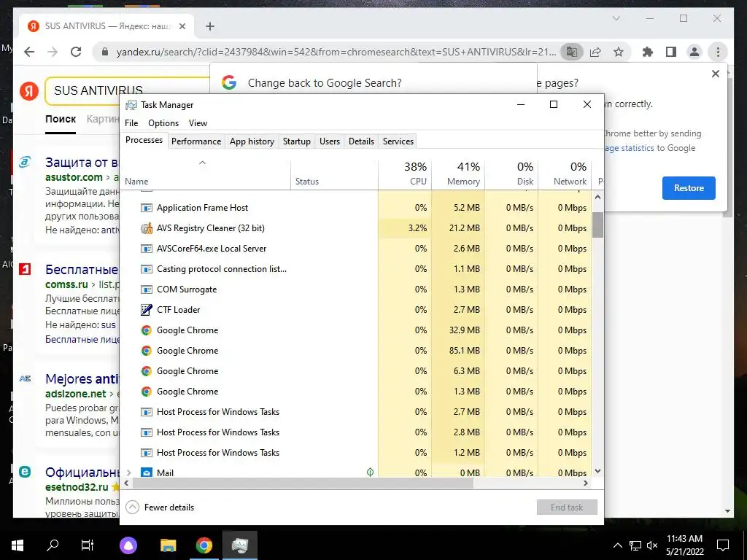This screenshot has height=560, width=747.
Task: Open the purple Alice assistant taskbar icon
Action: pyautogui.click(x=128, y=545)
